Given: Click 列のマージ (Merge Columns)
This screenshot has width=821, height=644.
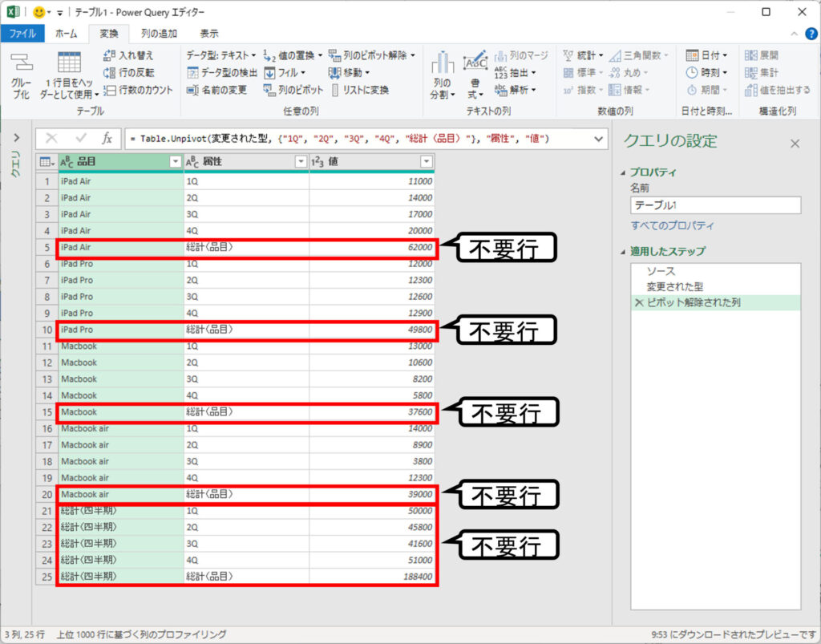Looking at the screenshot, I should (x=521, y=55).
